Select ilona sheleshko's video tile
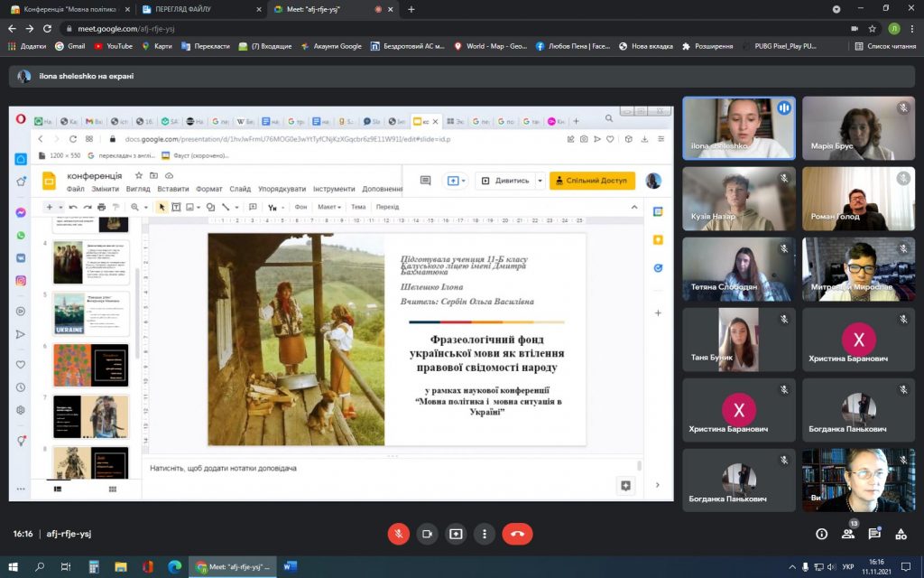This screenshot has height=578, width=924. 739,128
